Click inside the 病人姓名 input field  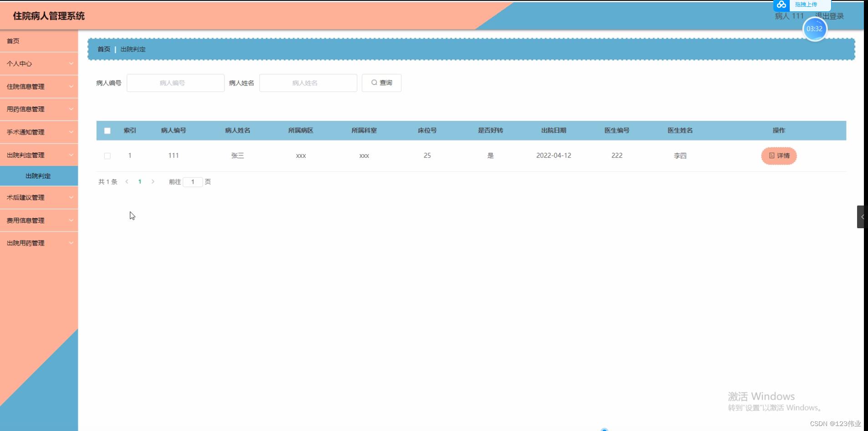(x=308, y=83)
